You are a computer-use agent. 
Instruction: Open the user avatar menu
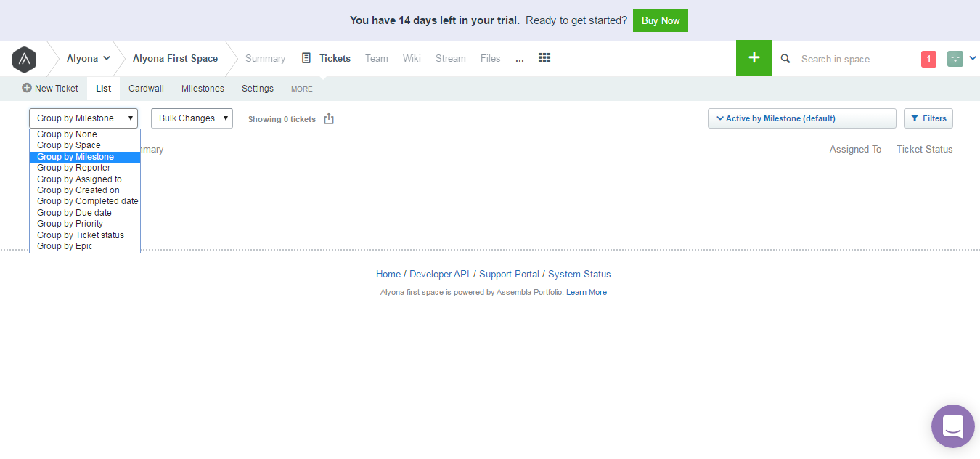[x=955, y=59]
